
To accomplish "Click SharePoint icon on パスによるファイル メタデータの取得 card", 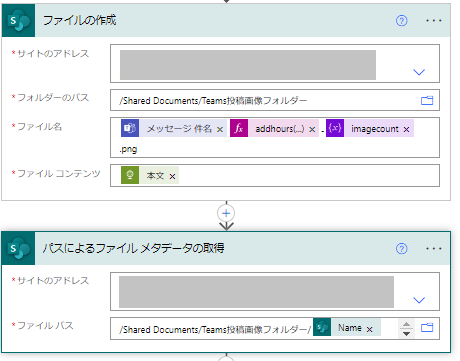I will pos(18,248).
